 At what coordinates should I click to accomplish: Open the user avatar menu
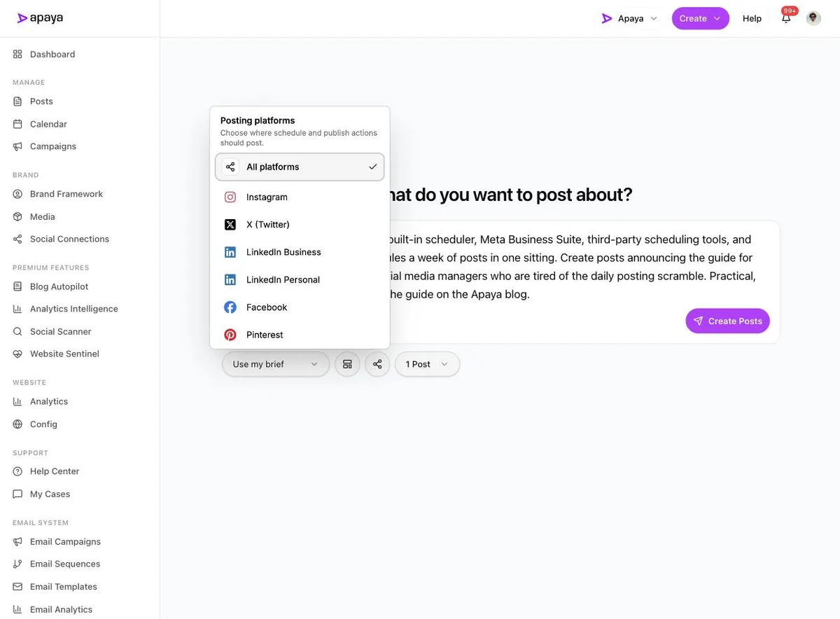(813, 18)
